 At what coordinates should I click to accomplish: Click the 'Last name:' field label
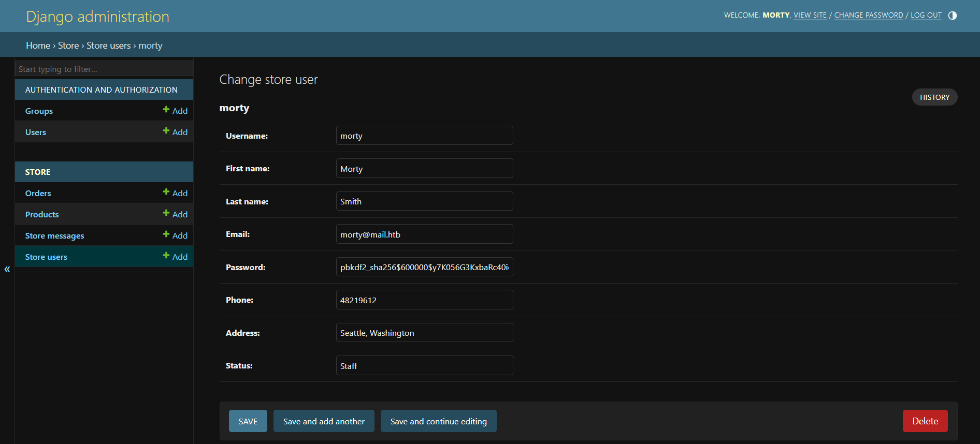click(x=247, y=201)
